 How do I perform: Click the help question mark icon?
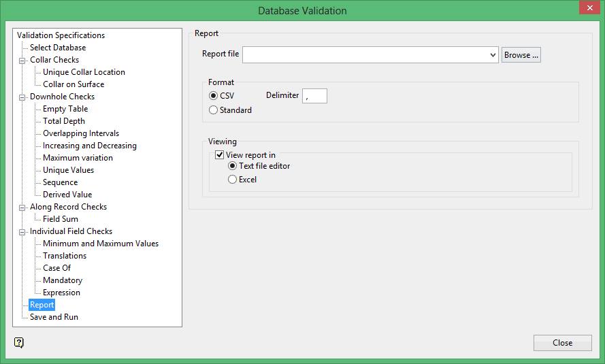19,342
